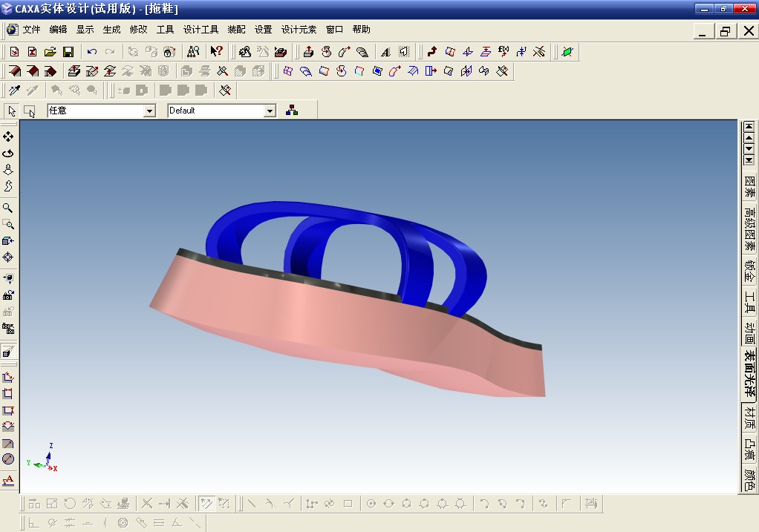Click the surface extend arrow icon
Image resolution: width=759 pixels, height=532 pixels.
430,71
